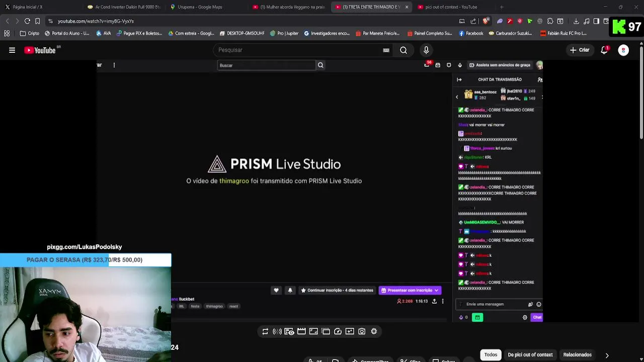
Task: Toggle the browser sidebar panel icon
Action: pyautogui.click(x=596, y=21)
